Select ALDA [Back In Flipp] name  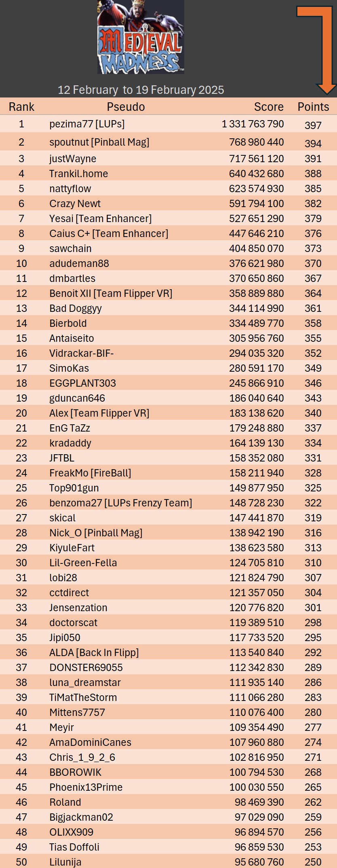(x=94, y=652)
